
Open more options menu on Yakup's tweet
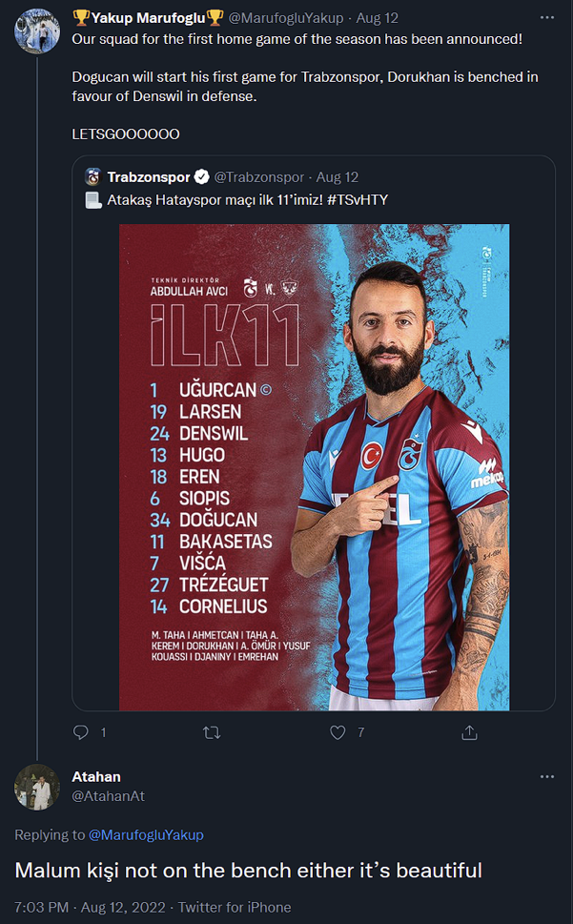[x=545, y=18]
